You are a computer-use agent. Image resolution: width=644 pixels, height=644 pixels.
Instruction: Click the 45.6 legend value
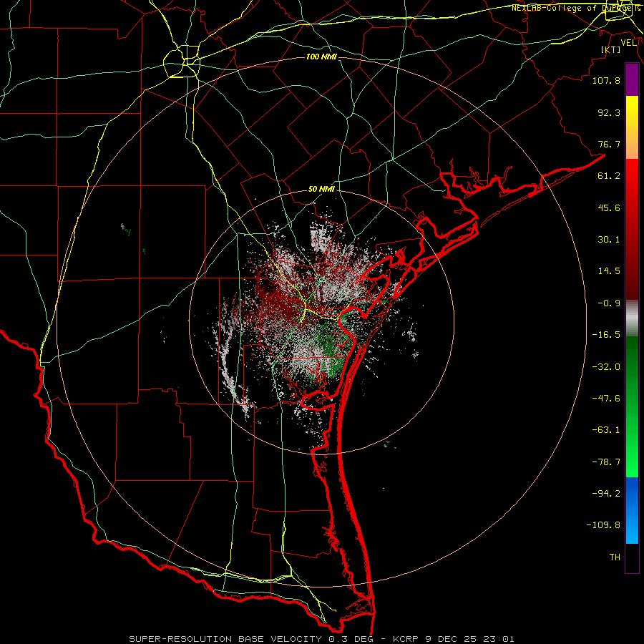609,208
